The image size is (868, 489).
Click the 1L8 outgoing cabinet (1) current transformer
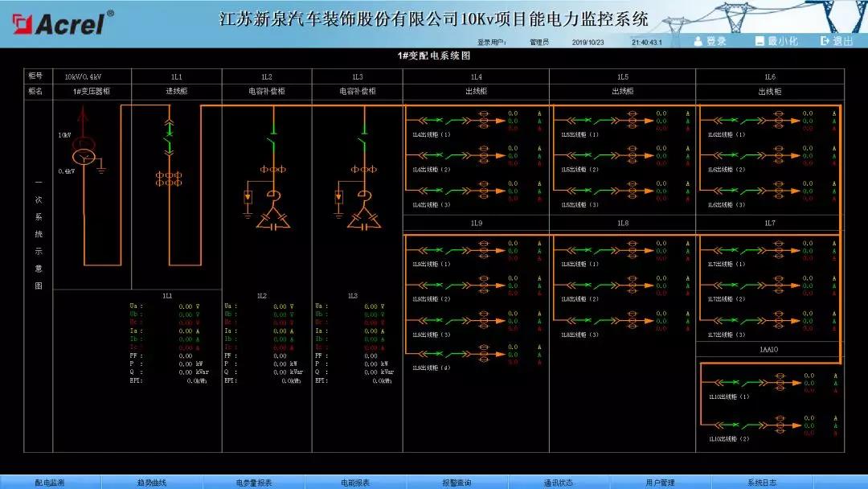[632, 250]
